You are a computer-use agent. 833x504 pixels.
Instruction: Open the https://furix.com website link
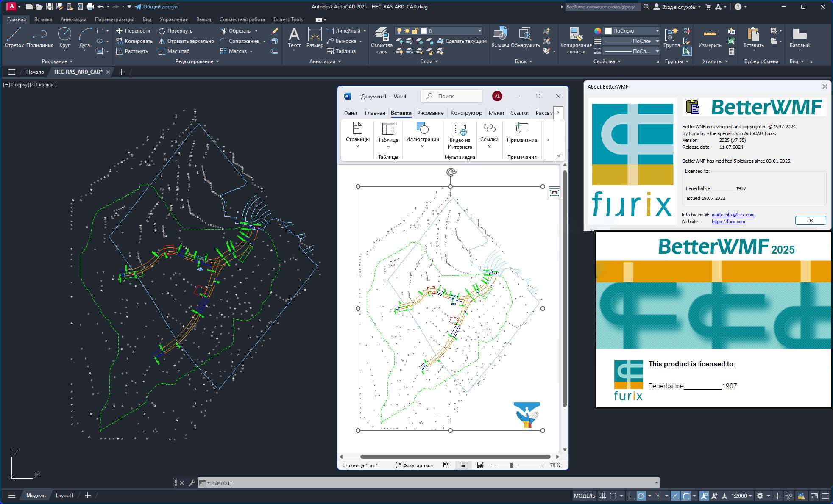(x=728, y=222)
